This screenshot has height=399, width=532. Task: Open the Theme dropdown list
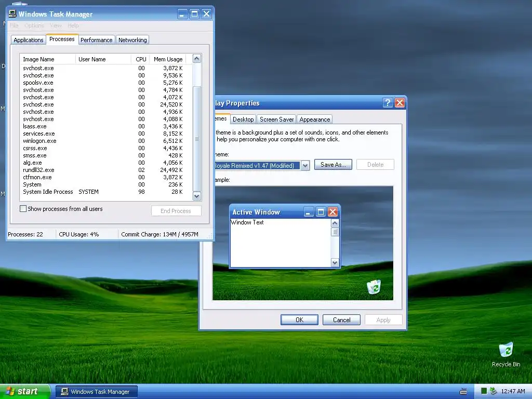305,166
